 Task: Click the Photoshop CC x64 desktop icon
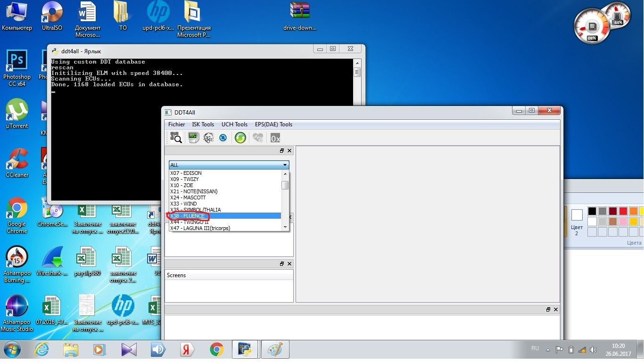[x=17, y=68]
